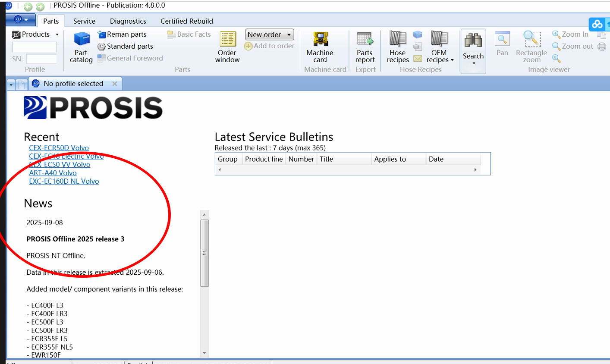Open EXC-EC160D NL Volvo link
This screenshot has height=364, width=610.
(x=64, y=182)
